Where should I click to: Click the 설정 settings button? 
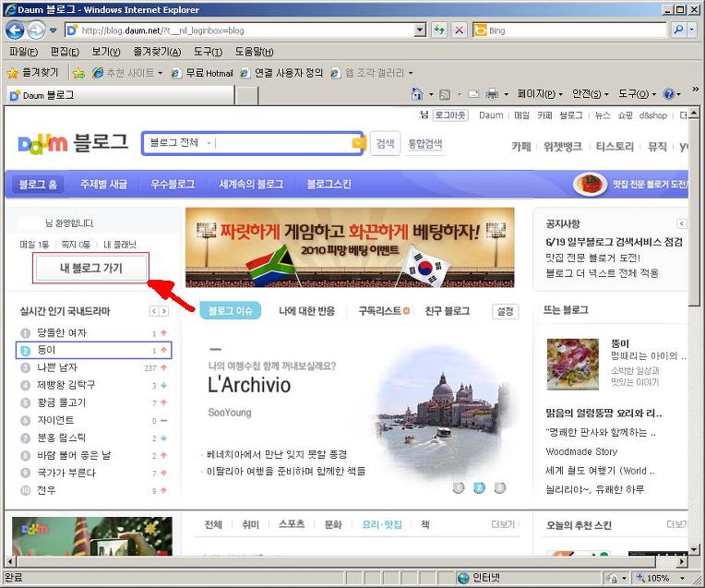click(x=506, y=311)
